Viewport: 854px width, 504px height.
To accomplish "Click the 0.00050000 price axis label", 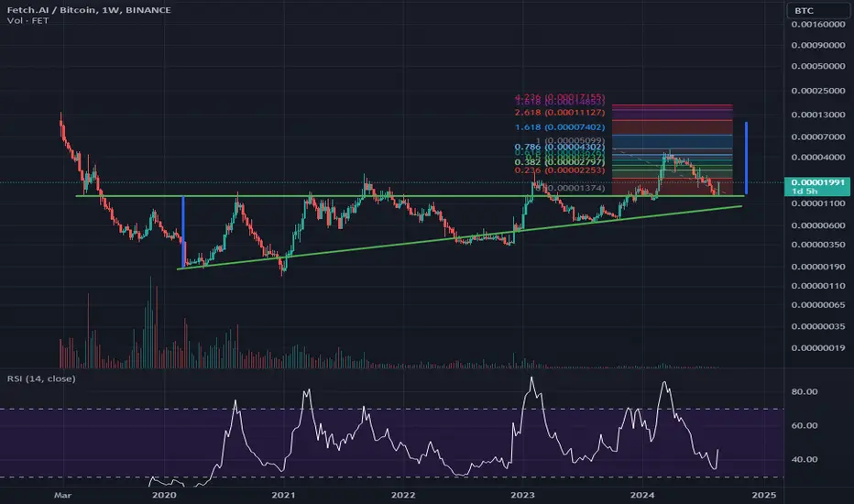I will tap(818, 67).
